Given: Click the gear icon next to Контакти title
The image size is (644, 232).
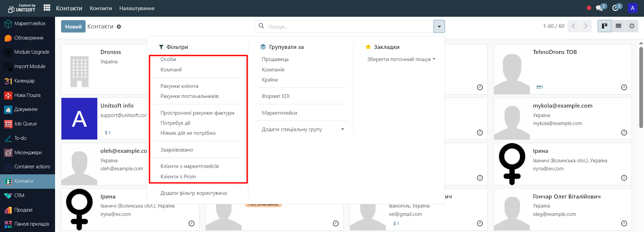Looking at the screenshot, I should [x=119, y=26].
